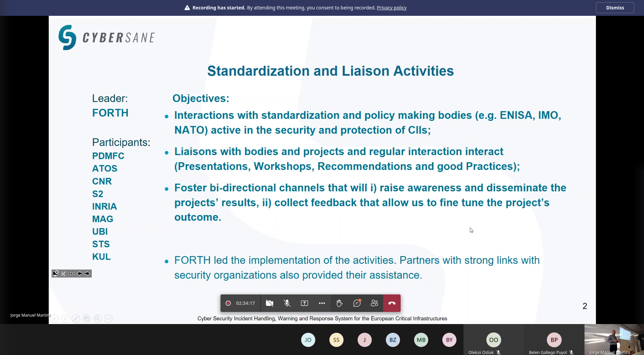The width and height of the screenshot is (644, 355).
Task: Open more actions in the call toolbar
Action: click(x=322, y=303)
